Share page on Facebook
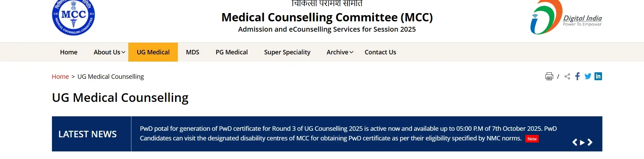644x159 pixels. 578,76
